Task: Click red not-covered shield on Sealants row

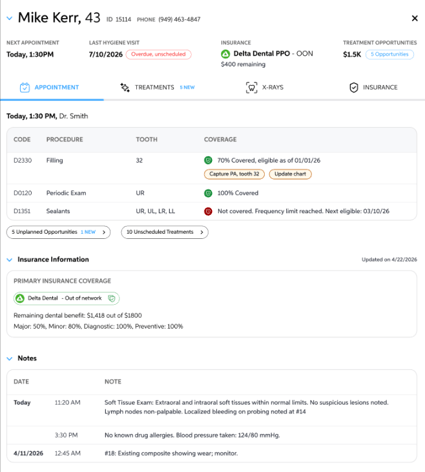Action: [208, 211]
